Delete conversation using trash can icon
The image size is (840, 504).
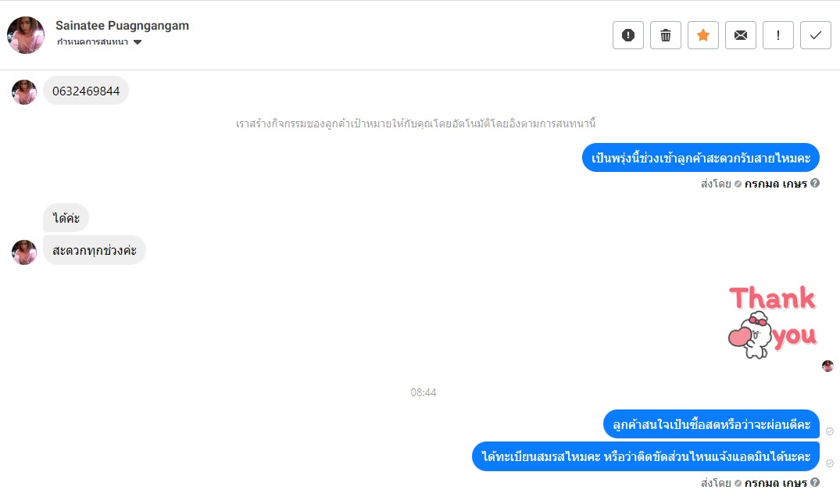pyautogui.click(x=665, y=35)
